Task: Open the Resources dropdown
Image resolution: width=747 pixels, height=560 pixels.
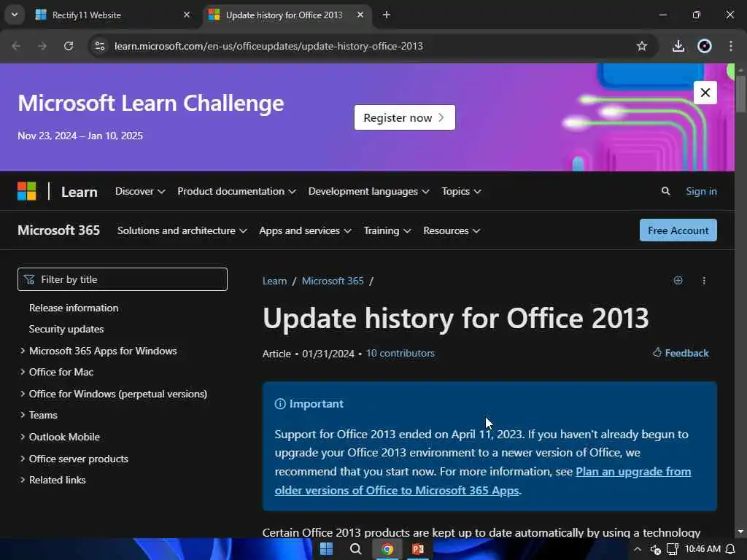Action: 451,230
